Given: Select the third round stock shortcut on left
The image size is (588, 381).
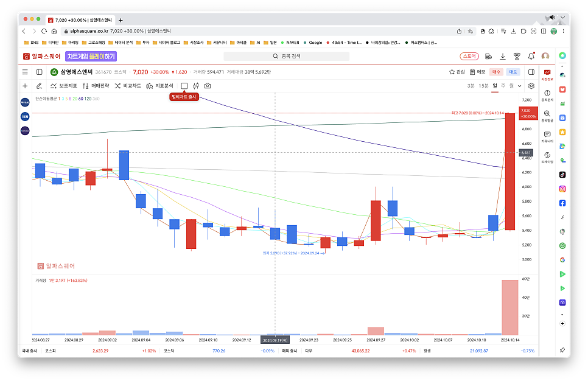Looking at the screenshot, I should (x=25, y=131).
